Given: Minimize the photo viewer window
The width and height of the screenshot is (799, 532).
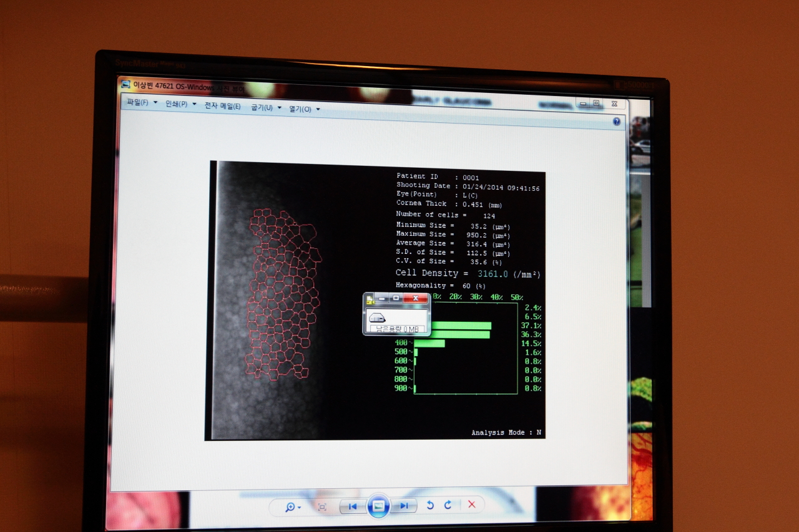Looking at the screenshot, I should [x=584, y=104].
